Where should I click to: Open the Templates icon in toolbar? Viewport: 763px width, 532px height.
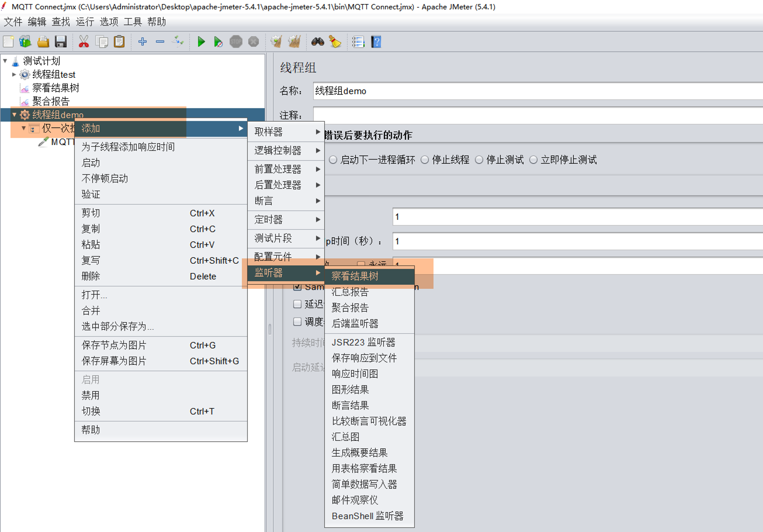(26, 42)
